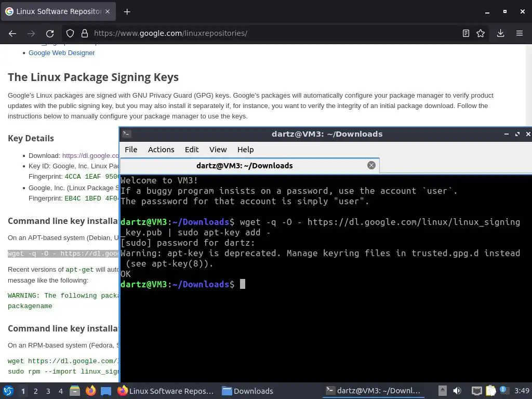
Task: Open terminal View menu
Action: point(218,150)
